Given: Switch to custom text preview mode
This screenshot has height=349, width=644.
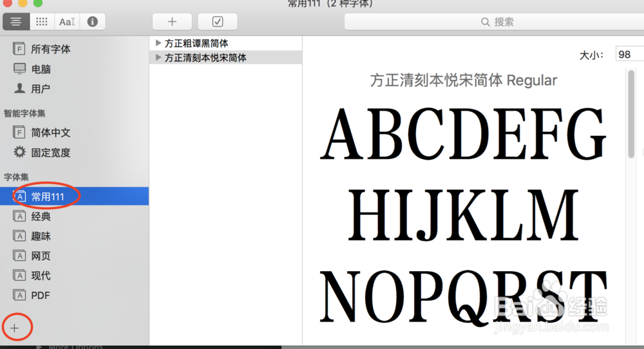Looking at the screenshot, I should tap(67, 22).
